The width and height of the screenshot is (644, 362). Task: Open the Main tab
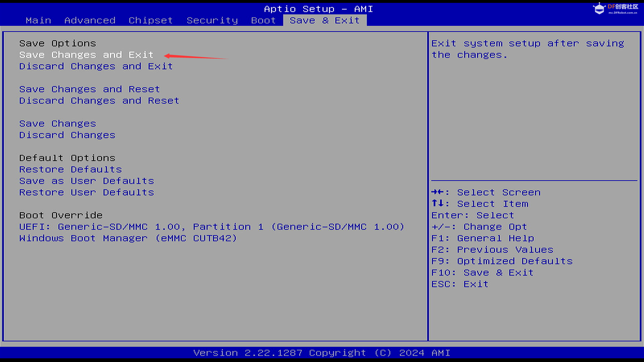pyautogui.click(x=39, y=20)
